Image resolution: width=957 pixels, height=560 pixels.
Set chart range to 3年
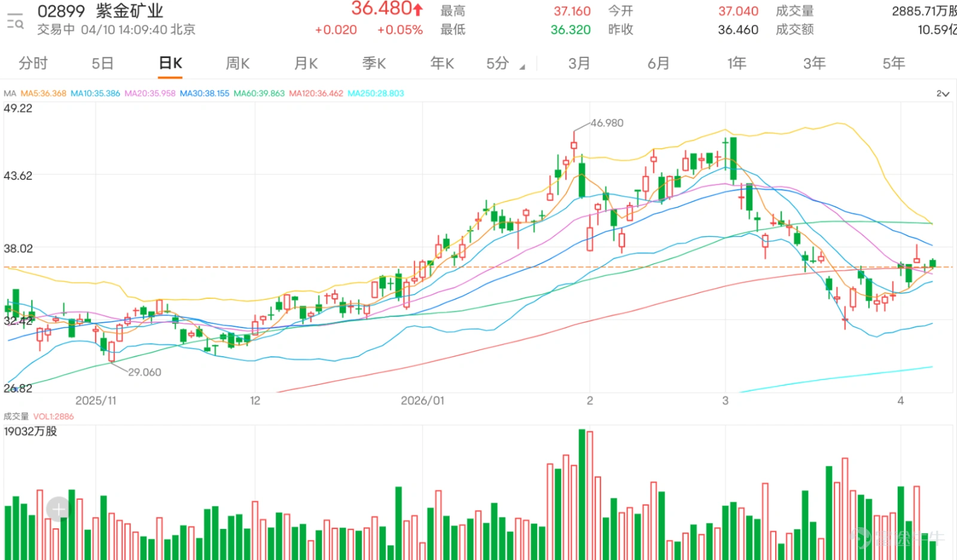[x=815, y=63]
